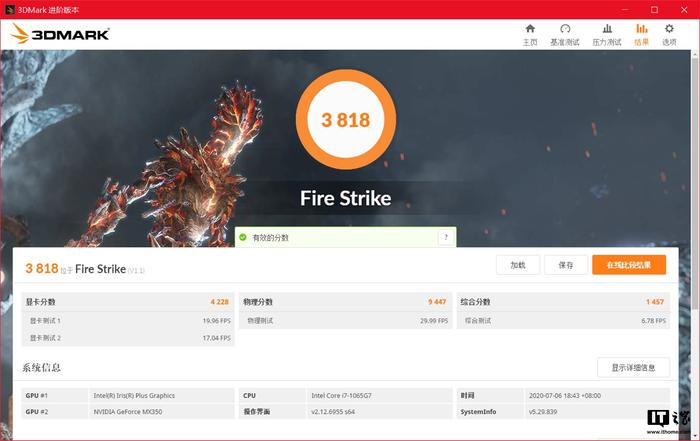Click the Fire Strike title in the banner
Image resolution: width=700 pixels, height=441 pixels.
click(x=346, y=198)
